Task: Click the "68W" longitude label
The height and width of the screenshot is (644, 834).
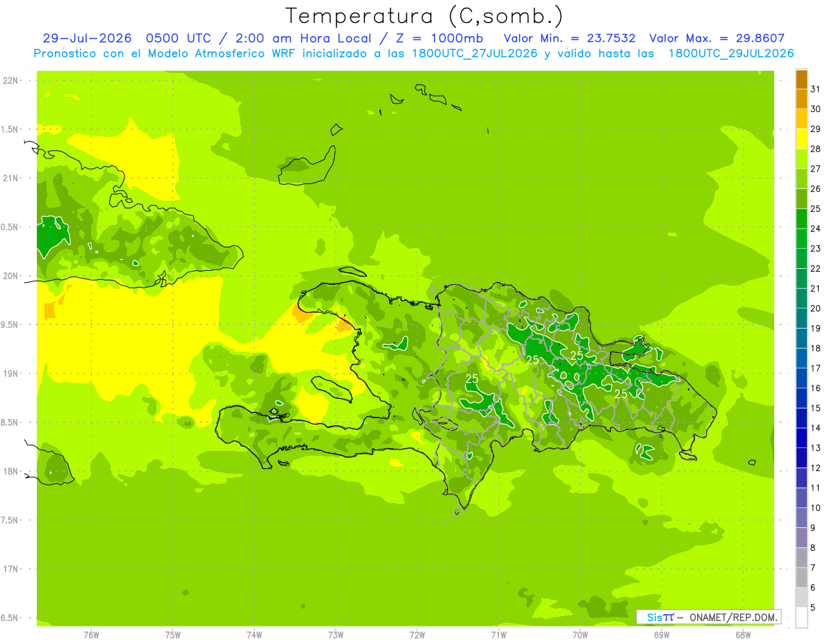Action: 743,635
